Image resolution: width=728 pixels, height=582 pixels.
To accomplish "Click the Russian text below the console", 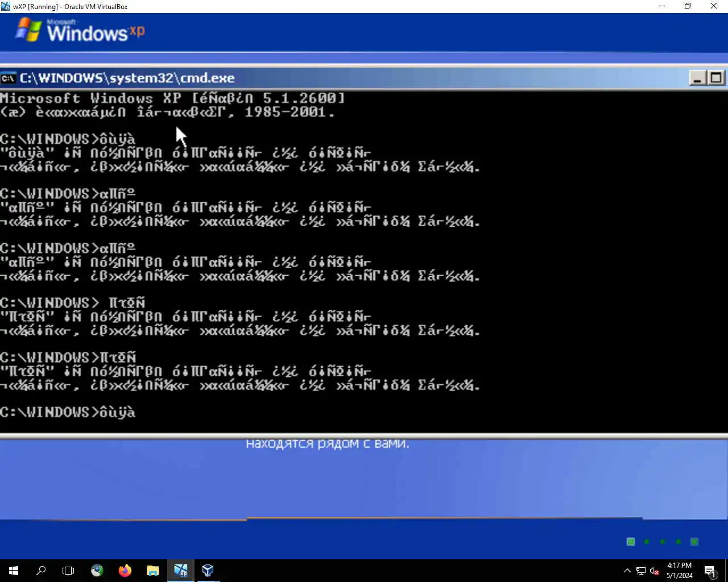I will [328, 443].
